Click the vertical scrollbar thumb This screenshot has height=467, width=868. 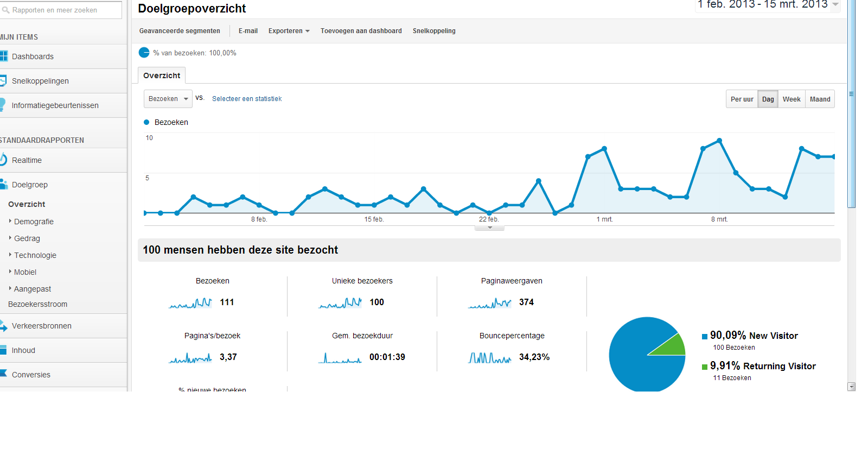point(851,103)
